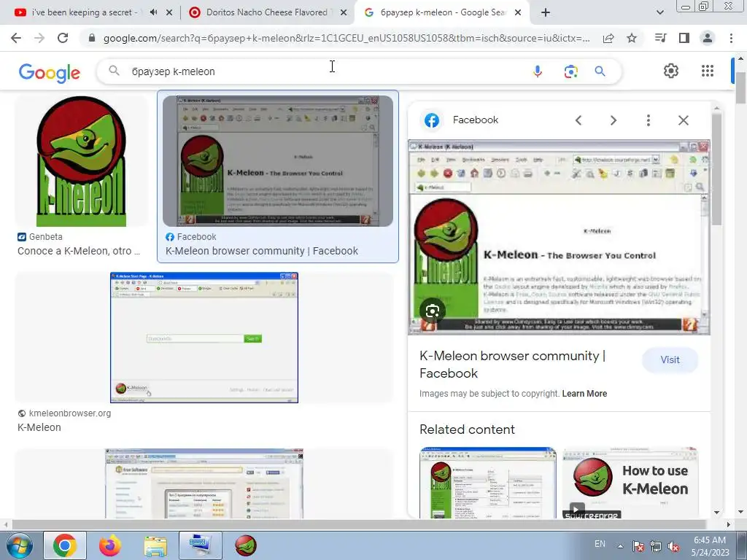Screen dimensions: 747x560
Task: Bookmark this page with the star icon
Action: 632,38
